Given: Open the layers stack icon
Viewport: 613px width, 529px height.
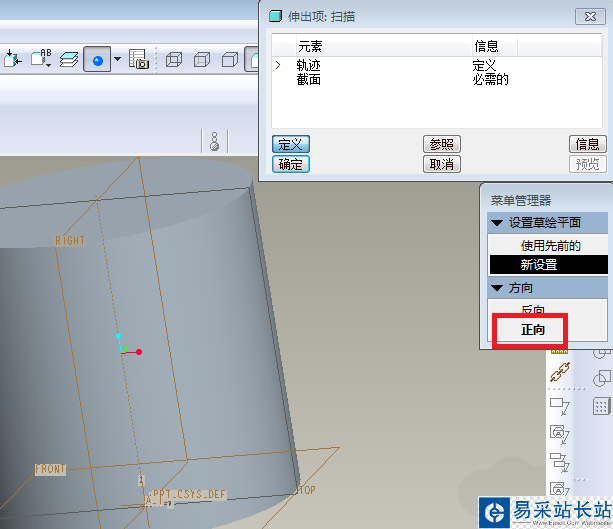Looking at the screenshot, I should tap(69, 60).
